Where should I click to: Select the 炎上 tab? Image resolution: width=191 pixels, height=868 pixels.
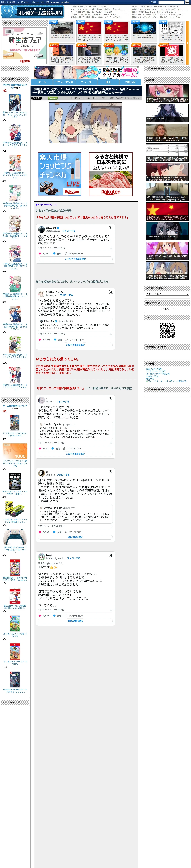(108, 82)
